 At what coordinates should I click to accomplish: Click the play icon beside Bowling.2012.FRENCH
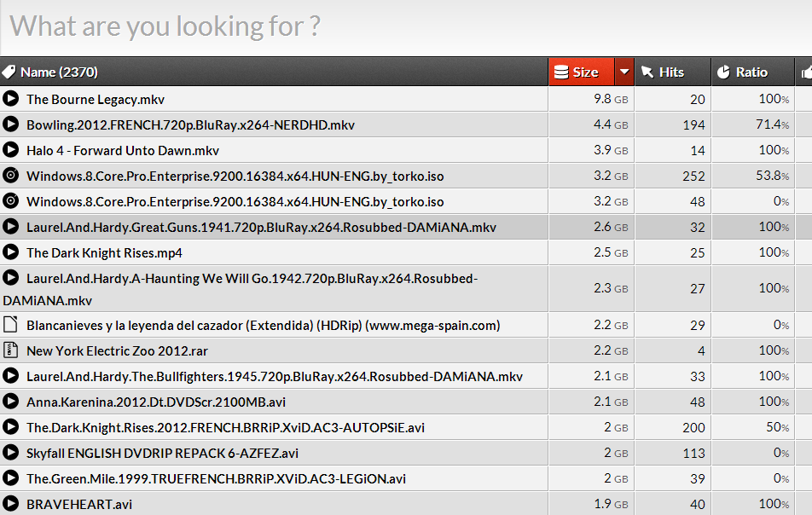[x=10, y=124]
